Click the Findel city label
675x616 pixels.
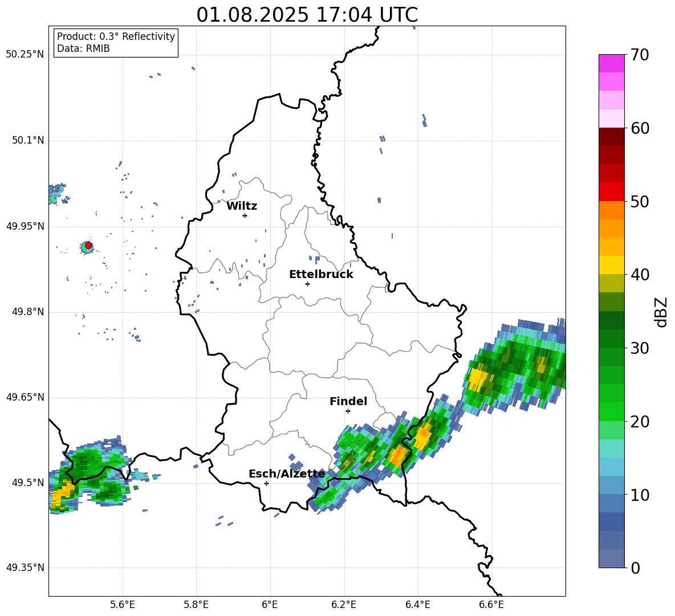[348, 401]
